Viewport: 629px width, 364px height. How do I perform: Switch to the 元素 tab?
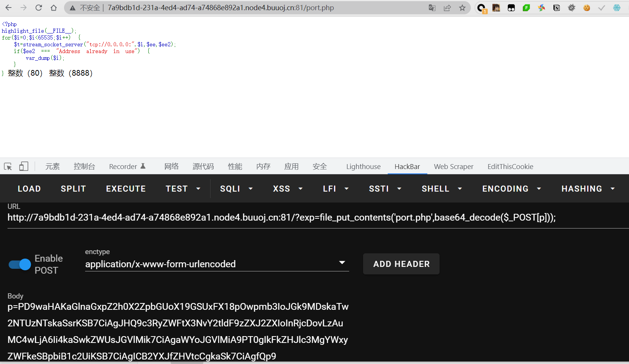pos(52,166)
